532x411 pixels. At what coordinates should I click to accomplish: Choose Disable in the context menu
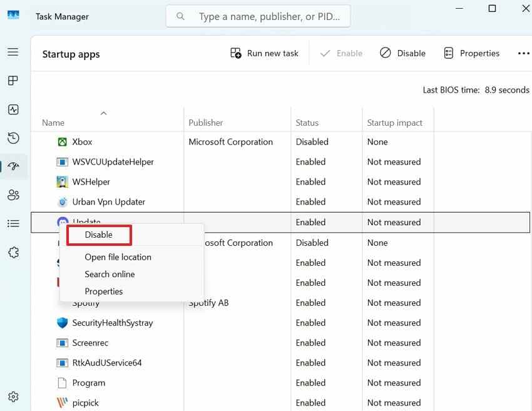pyautogui.click(x=99, y=235)
